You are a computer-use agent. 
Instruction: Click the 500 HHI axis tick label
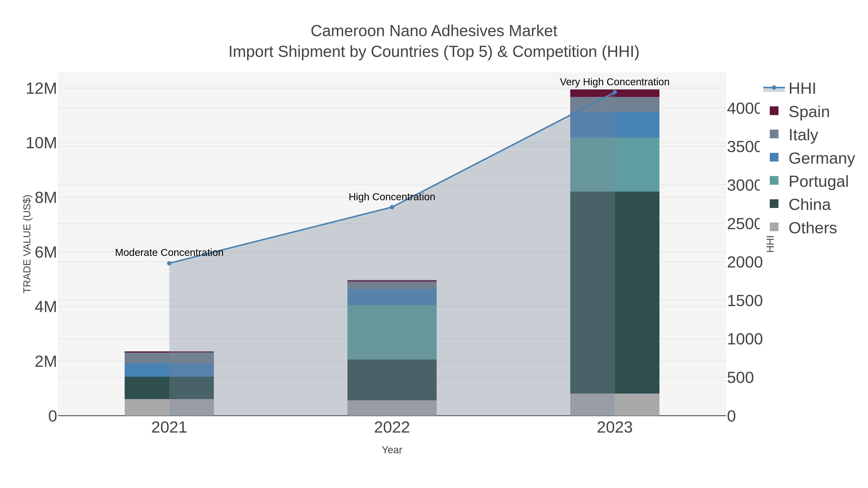[x=740, y=378]
